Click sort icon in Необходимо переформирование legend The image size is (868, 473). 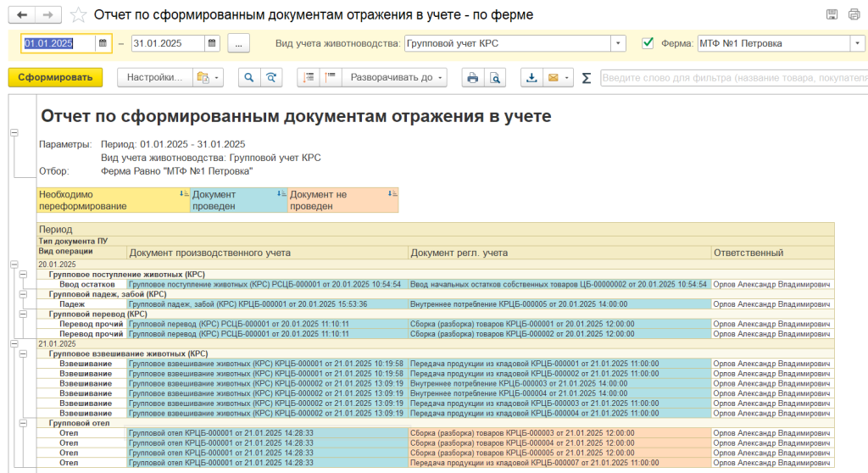184,194
